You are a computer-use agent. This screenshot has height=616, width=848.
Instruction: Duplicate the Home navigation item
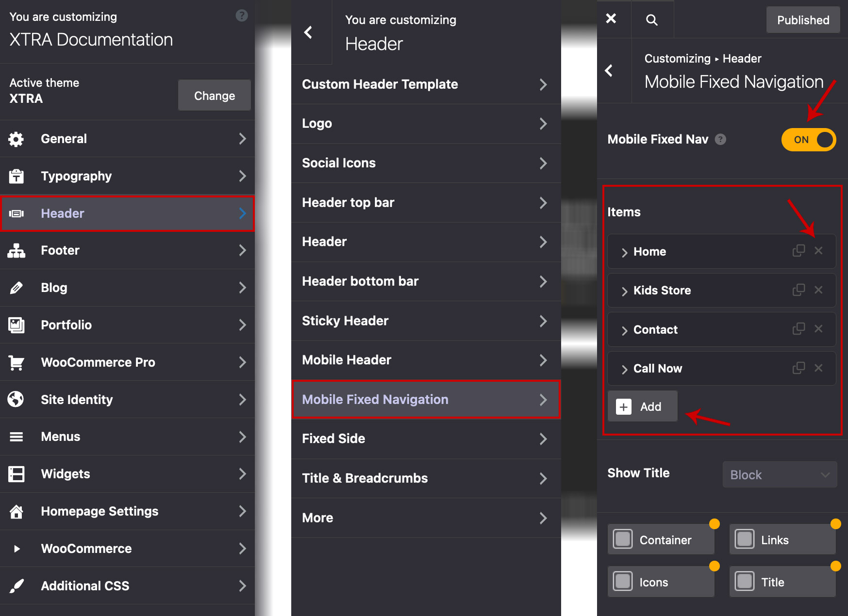coord(798,251)
